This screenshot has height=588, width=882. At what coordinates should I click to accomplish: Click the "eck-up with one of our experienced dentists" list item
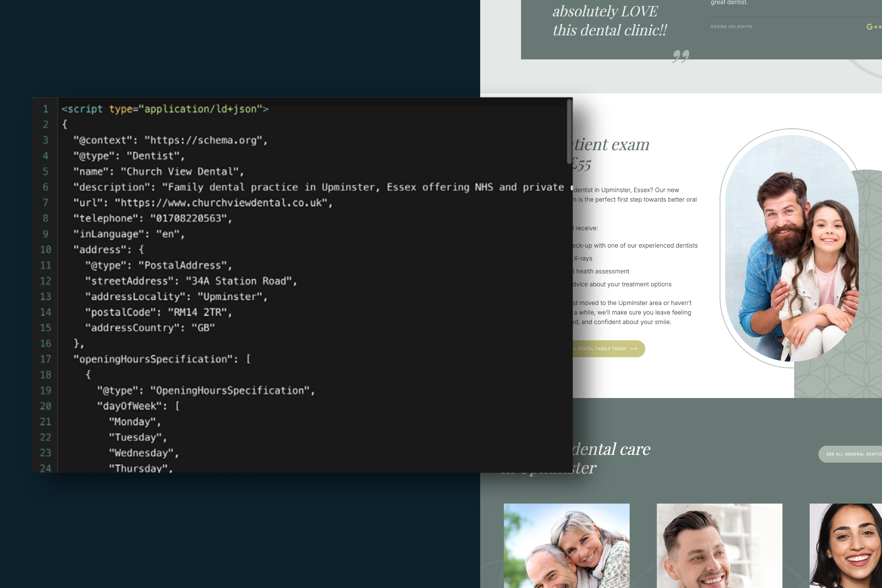click(635, 246)
